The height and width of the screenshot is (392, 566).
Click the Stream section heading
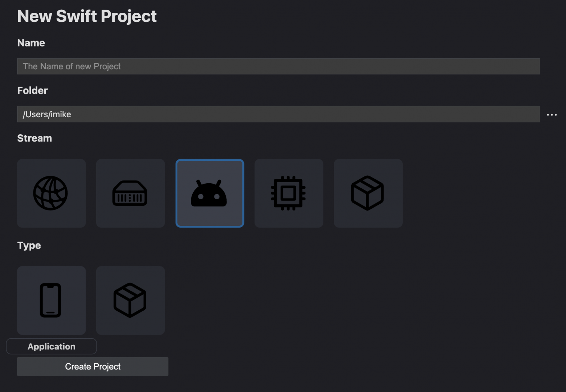tap(34, 138)
